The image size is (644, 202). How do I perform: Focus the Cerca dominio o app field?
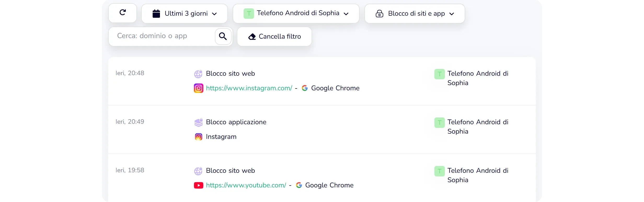[x=162, y=36]
